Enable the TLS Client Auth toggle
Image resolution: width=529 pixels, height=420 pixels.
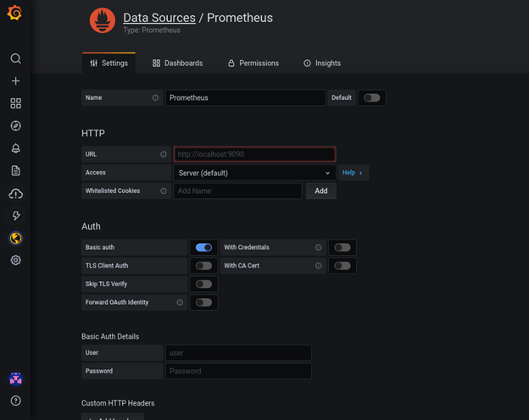tap(203, 266)
